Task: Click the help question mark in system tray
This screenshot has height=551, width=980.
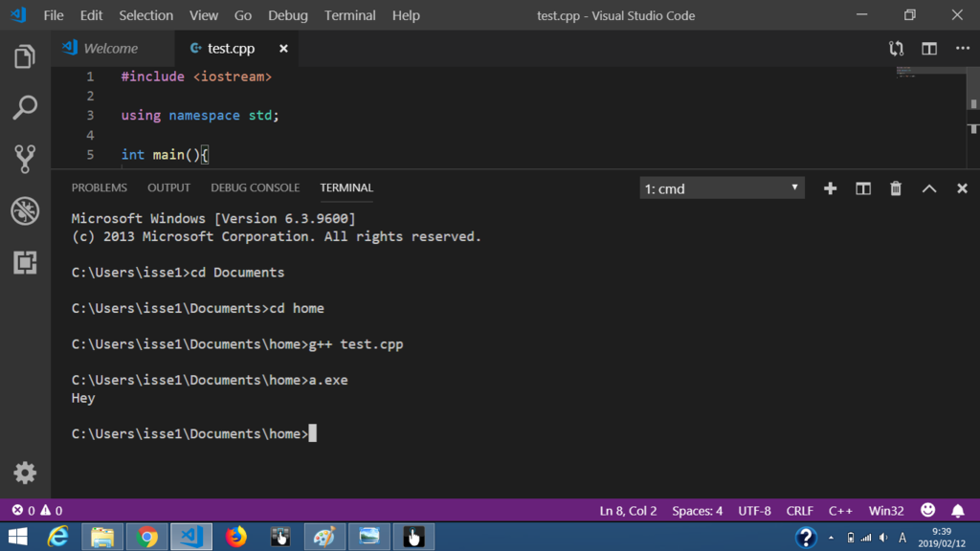Action: (806, 537)
